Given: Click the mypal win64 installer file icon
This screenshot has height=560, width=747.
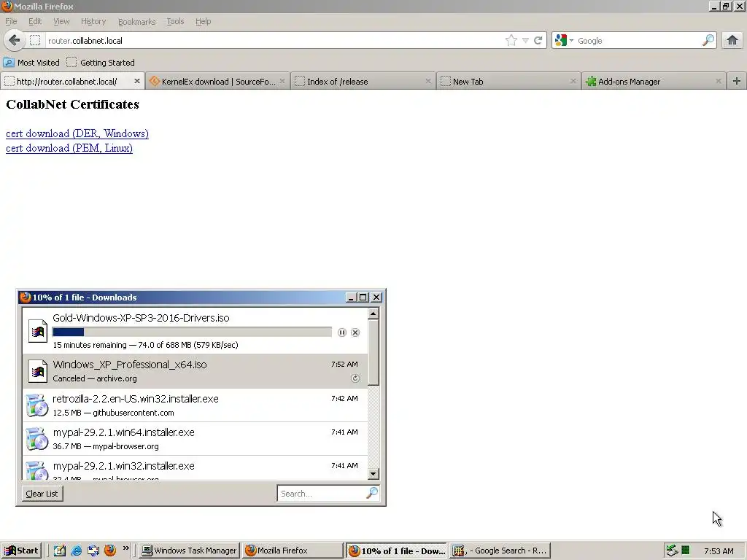Looking at the screenshot, I should click(36, 438).
